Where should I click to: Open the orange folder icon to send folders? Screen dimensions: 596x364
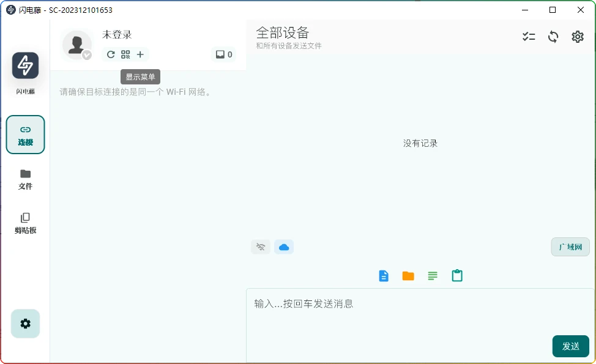pos(408,275)
